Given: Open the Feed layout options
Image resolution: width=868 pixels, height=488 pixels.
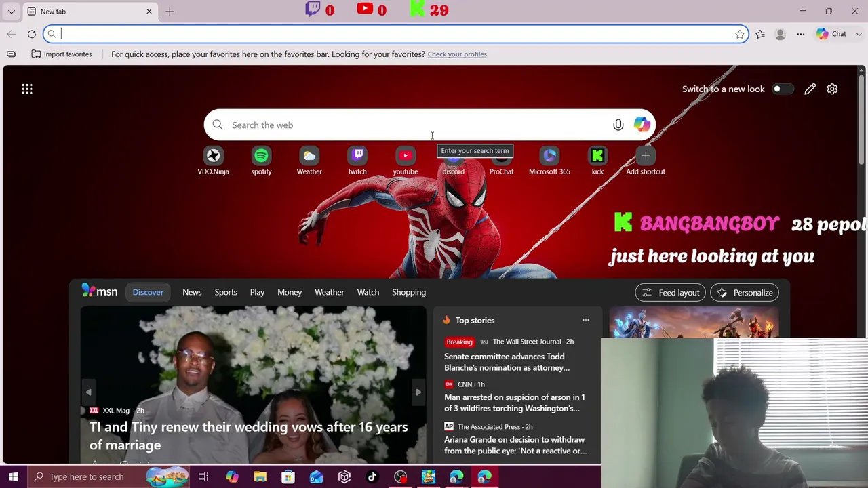Looking at the screenshot, I should point(671,292).
